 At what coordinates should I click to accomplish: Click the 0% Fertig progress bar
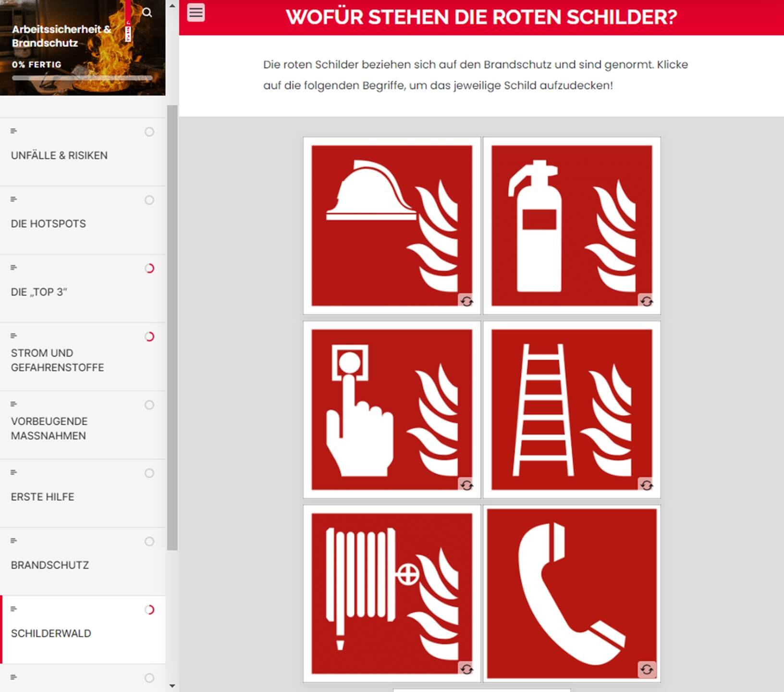(x=82, y=78)
